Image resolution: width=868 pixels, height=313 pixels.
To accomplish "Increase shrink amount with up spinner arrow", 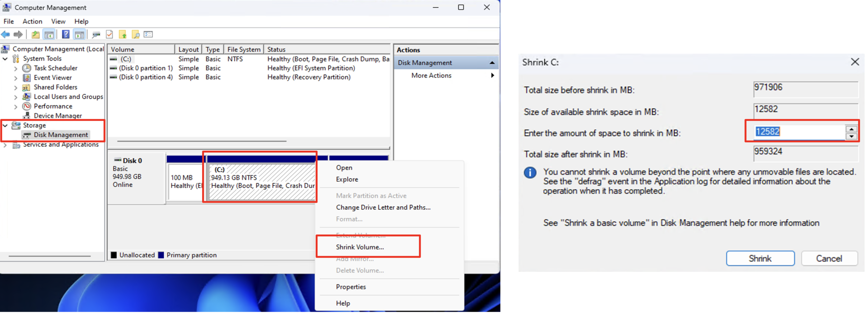I will click(851, 129).
